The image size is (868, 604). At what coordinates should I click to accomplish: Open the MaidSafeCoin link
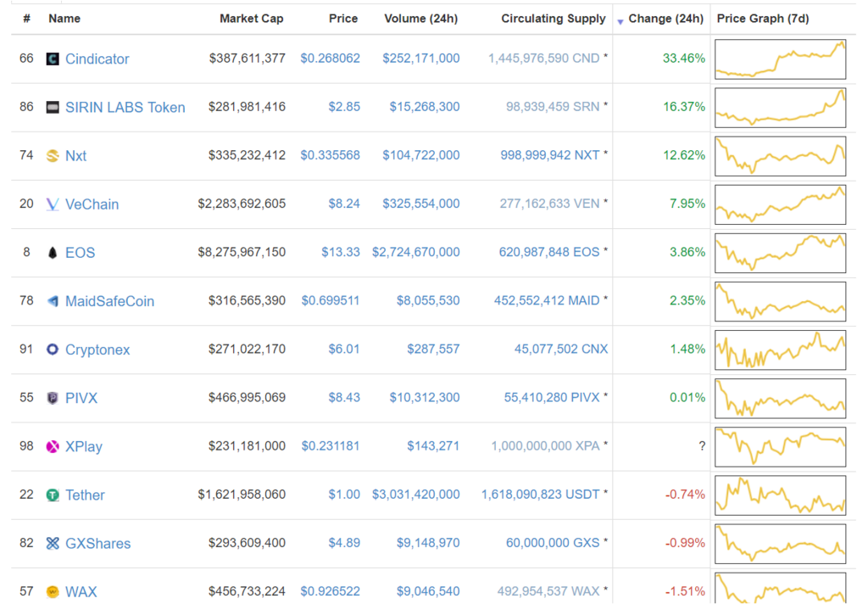click(x=109, y=301)
